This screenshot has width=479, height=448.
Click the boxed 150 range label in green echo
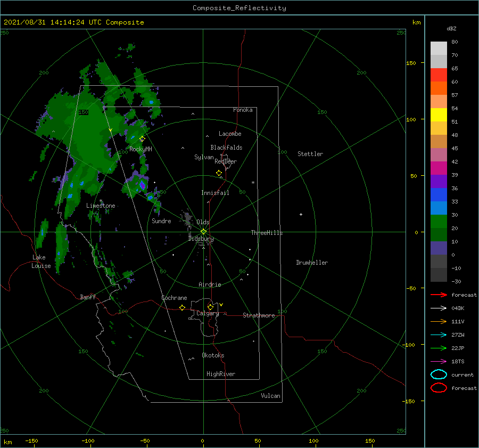(x=83, y=112)
